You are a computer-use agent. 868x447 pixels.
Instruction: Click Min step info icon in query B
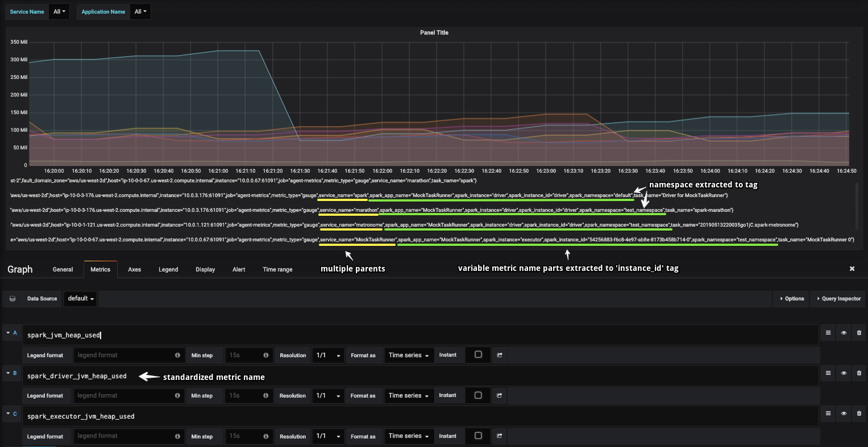266,395
